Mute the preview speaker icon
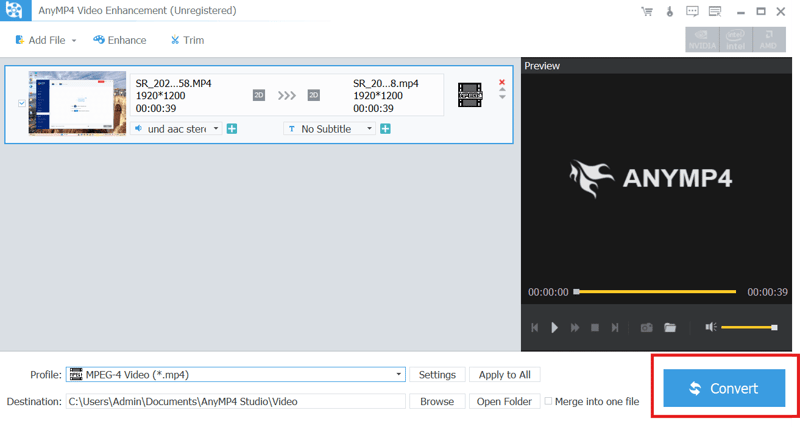The image size is (800, 427). click(x=710, y=327)
